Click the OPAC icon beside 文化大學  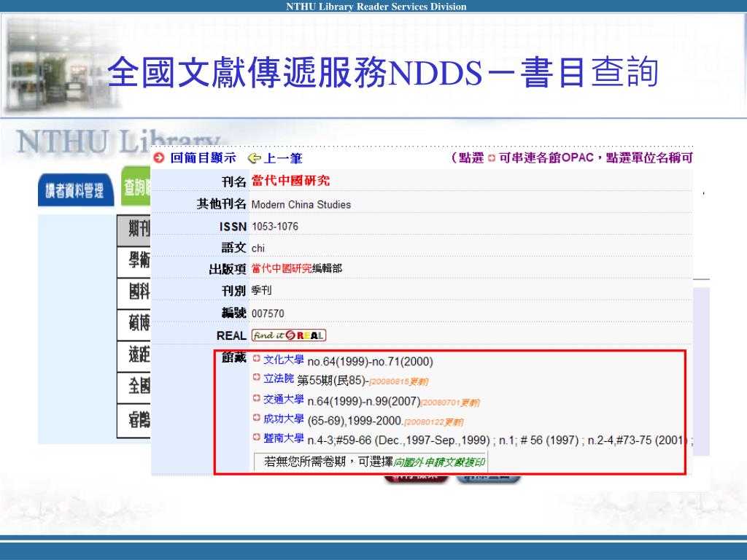[x=256, y=359]
